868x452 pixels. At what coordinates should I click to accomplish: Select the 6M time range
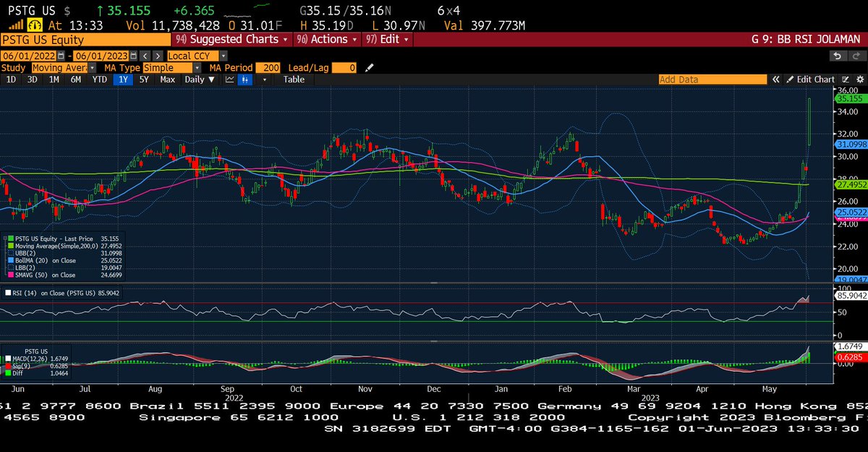pyautogui.click(x=75, y=80)
